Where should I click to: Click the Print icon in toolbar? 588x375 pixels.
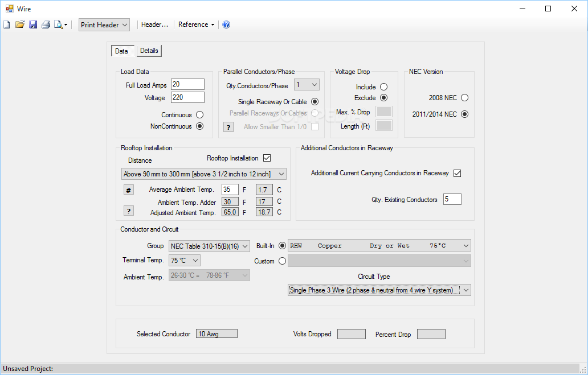tap(46, 24)
